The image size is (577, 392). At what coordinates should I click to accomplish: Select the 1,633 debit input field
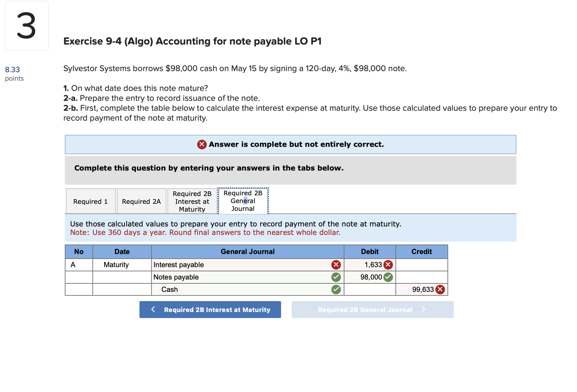point(368,265)
